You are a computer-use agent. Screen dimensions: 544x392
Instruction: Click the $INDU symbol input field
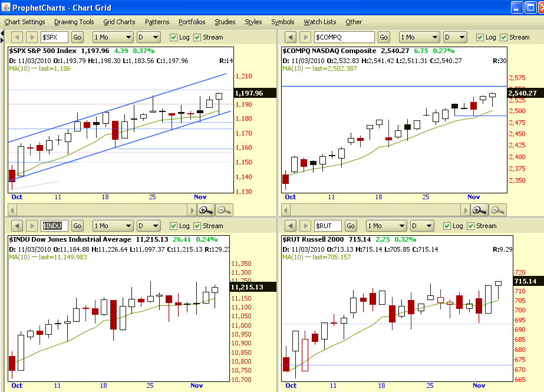(54, 226)
